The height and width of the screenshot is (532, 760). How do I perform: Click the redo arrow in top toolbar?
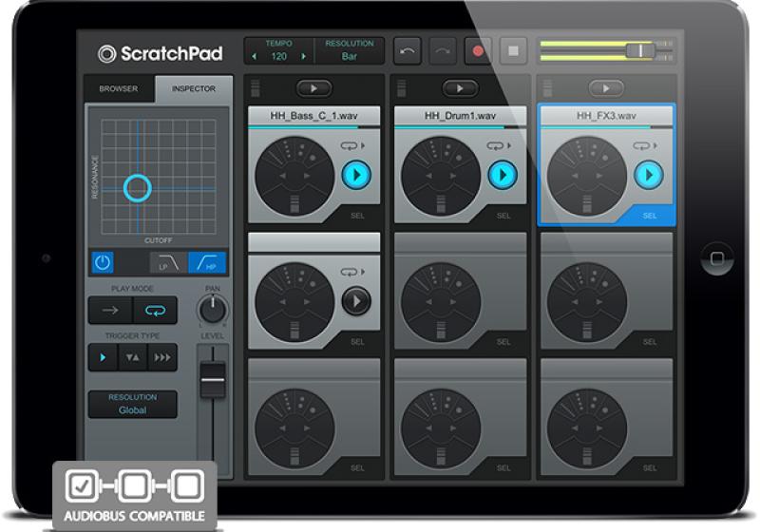point(444,51)
